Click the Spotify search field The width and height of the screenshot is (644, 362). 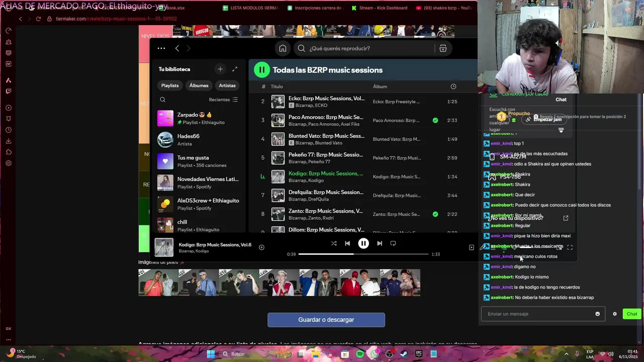pos(365,48)
